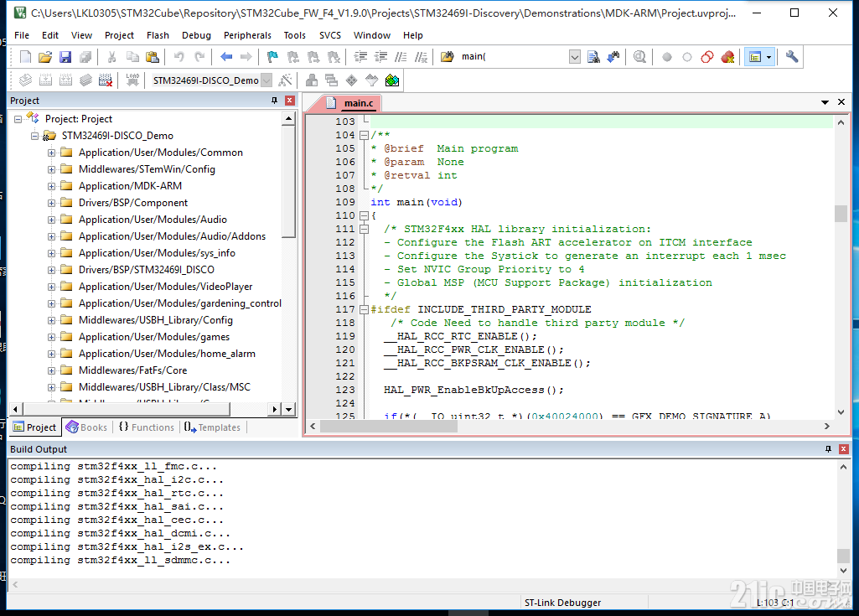The width and height of the screenshot is (859, 616).
Task: Close the main.c editor tab
Action: click(x=841, y=102)
